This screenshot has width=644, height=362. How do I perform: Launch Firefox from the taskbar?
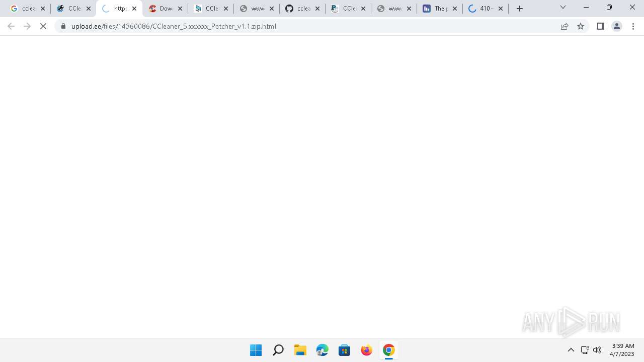[x=367, y=350]
